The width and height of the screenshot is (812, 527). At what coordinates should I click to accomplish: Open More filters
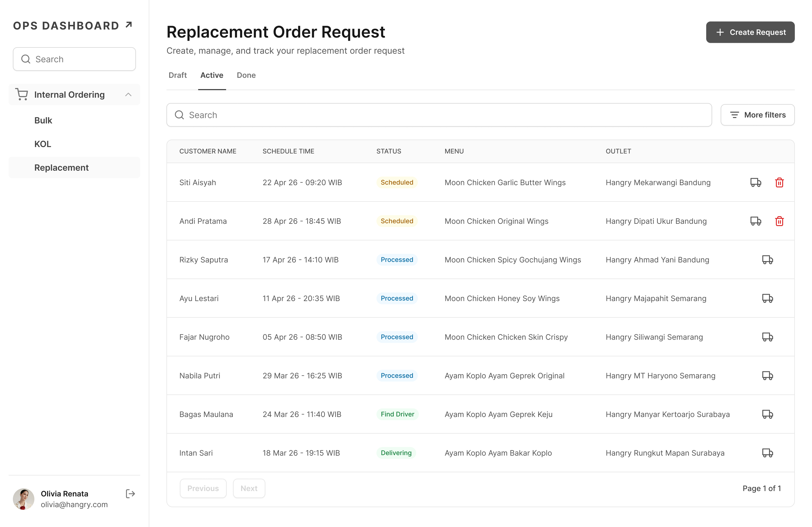[x=757, y=115]
